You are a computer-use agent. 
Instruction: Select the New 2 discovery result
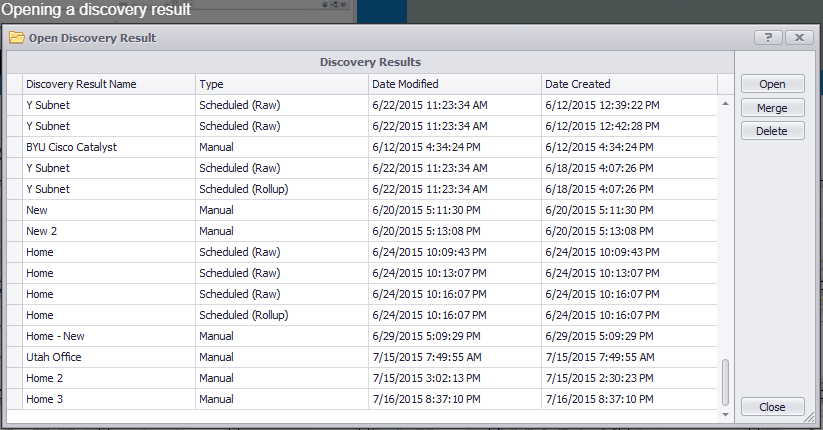(x=40, y=231)
